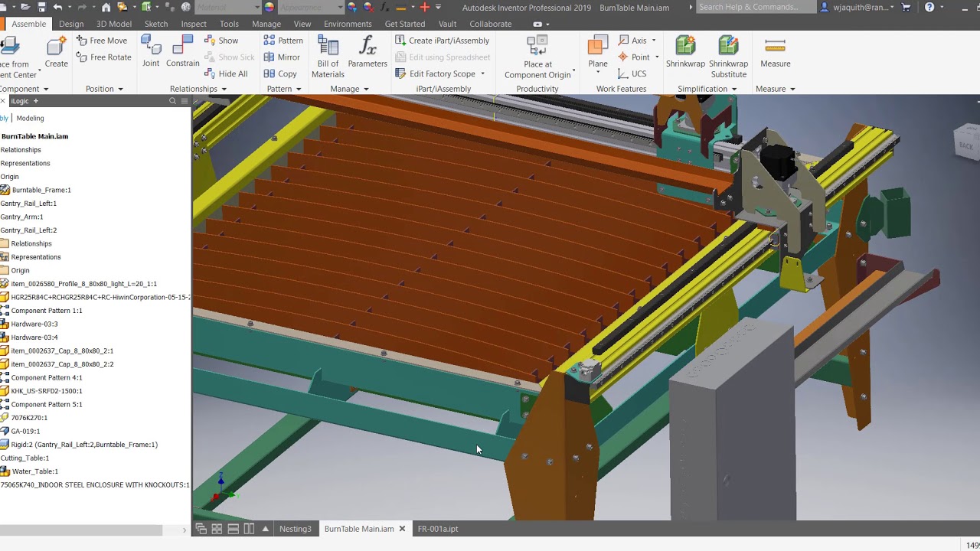
Task: Click Shrinkwrap Substitute
Action: pyautogui.click(x=729, y=57)
